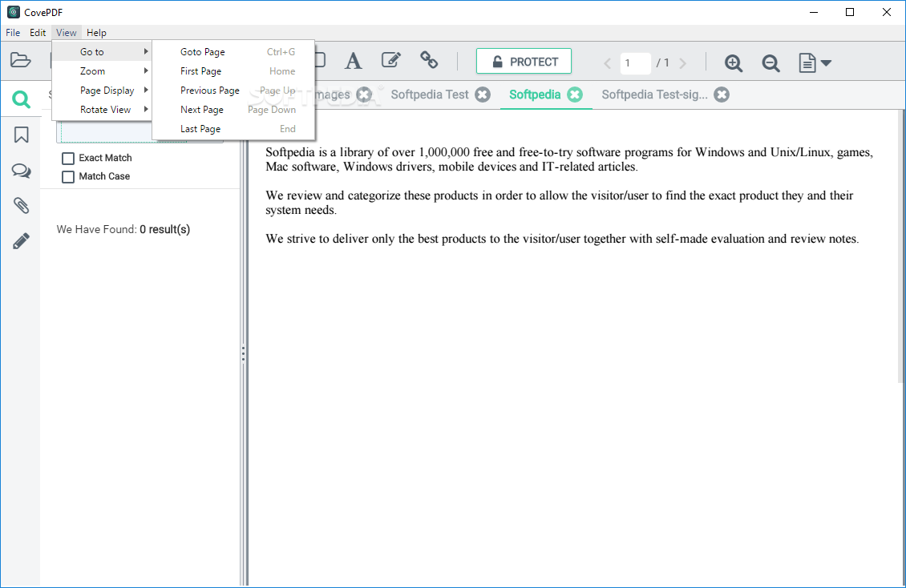
Task: Switch to the Softpedia Test-sig... tab
Action: pyautogui.click(x=655, y=95)
